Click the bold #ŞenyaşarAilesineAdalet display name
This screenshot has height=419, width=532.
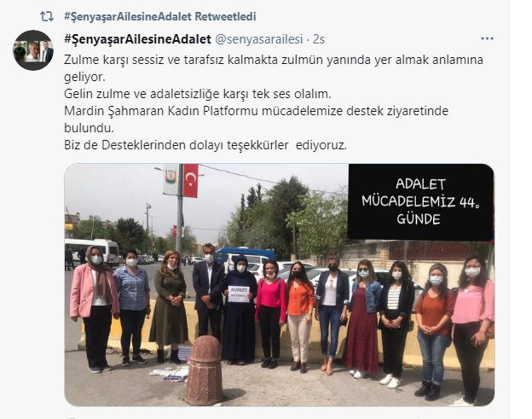[137, 39]
